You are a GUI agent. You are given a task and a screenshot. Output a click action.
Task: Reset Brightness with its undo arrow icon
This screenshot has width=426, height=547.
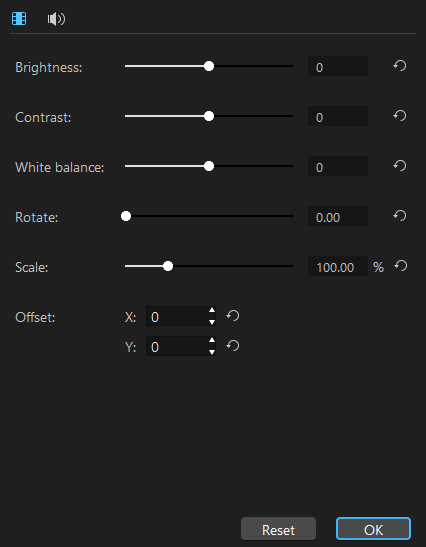coord(400,66)
